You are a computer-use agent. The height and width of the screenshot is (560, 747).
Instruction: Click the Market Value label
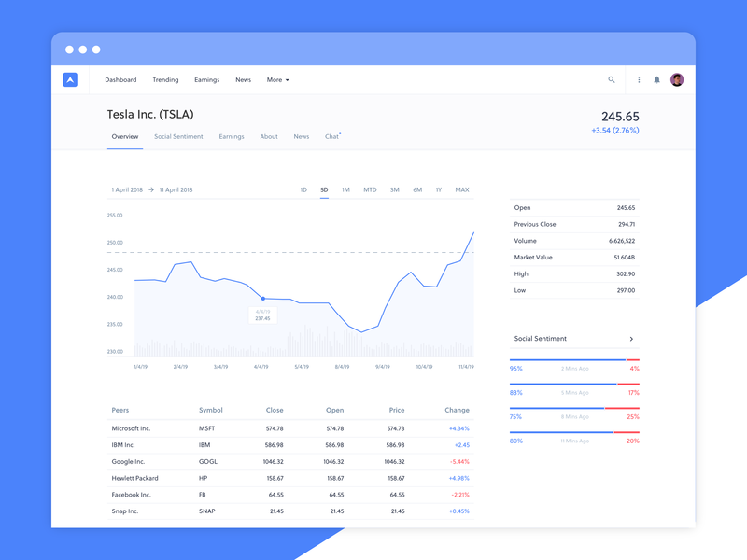pos(533,258)
